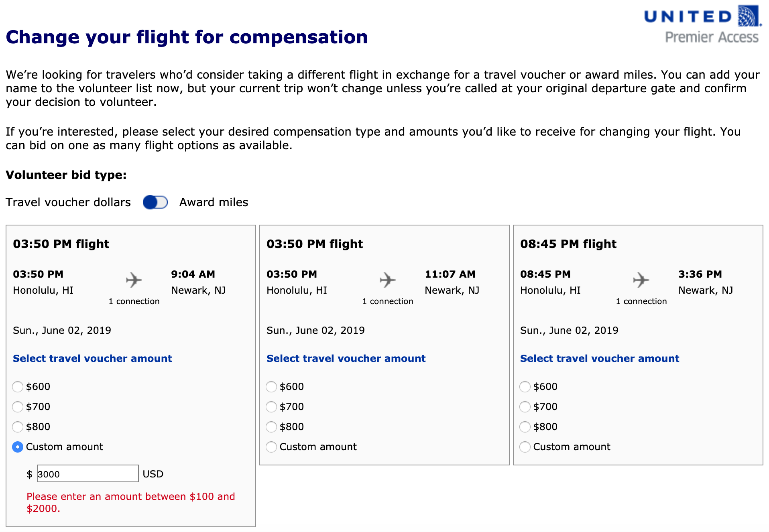Click airplane icon on 9:04 AM arrival flight
Viewport: 769px width, 532px height.
point(134,280)
